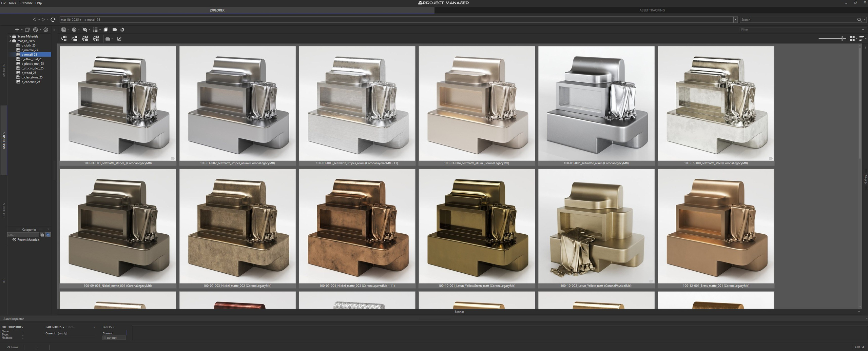Refresh the current folder view
868x351 pixels.
[x=53, y=20]
